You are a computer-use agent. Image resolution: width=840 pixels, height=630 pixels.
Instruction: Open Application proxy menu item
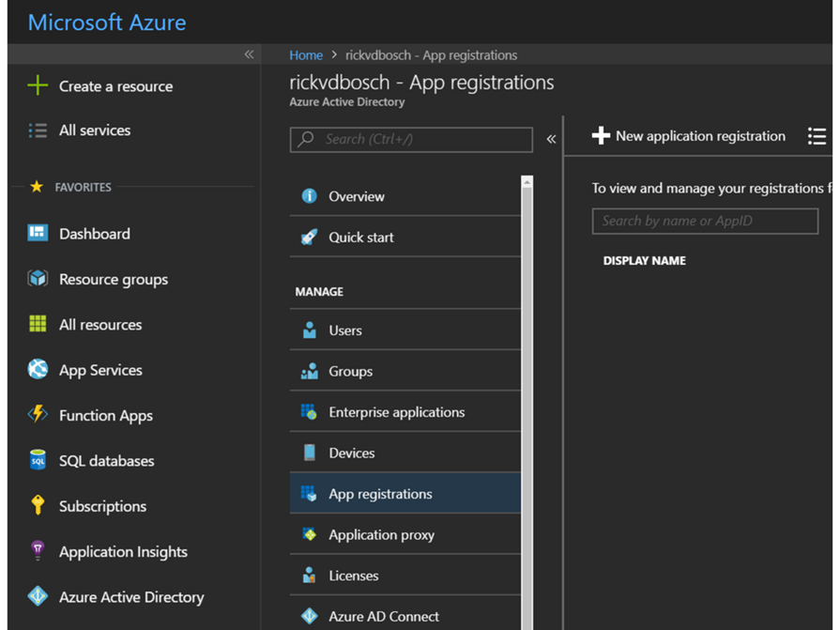pos(405,534)
